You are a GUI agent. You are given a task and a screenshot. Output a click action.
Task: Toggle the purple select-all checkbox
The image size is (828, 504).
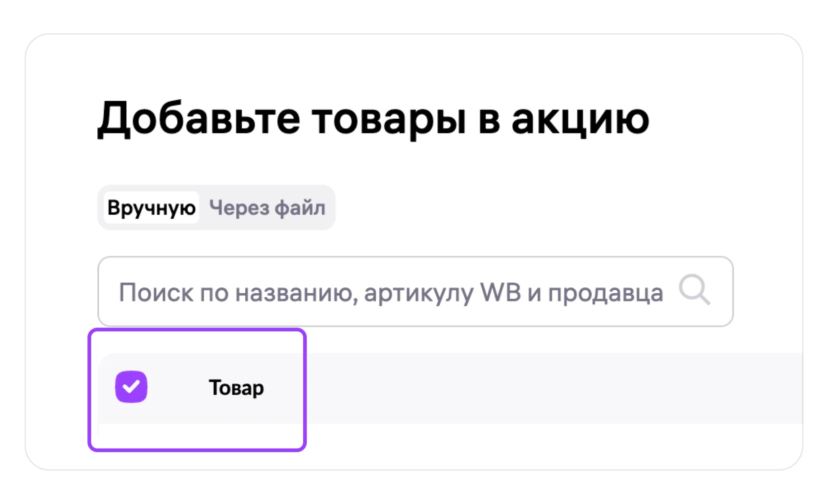coord(131,387)
